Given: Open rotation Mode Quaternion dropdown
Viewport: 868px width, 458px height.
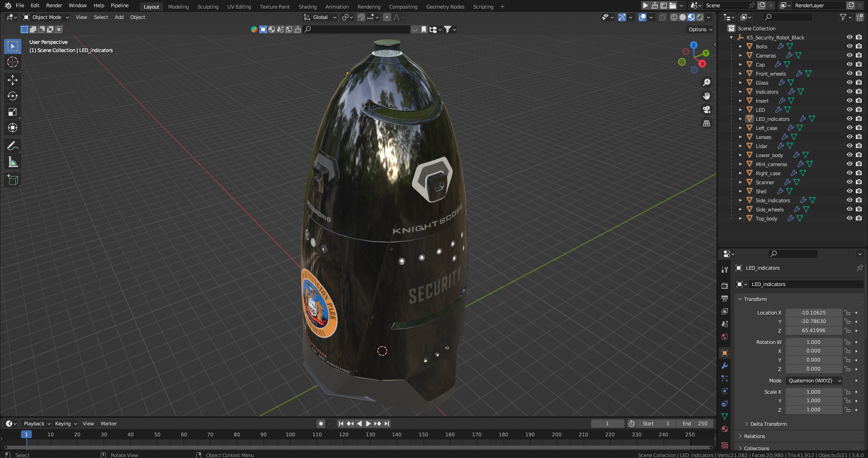Looking at the screenshot, I should point(814,381).
